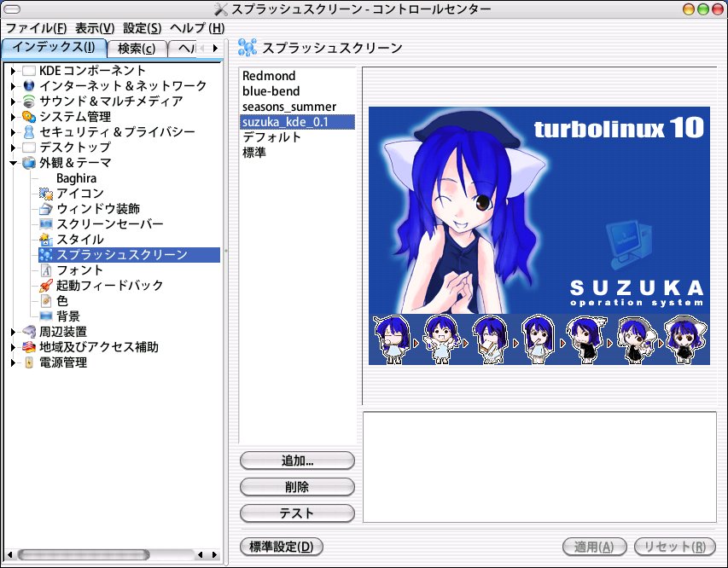The height and width of the screenshot is (568, 728).
Task: Click the フォント module icon
Action: point(46,270)
